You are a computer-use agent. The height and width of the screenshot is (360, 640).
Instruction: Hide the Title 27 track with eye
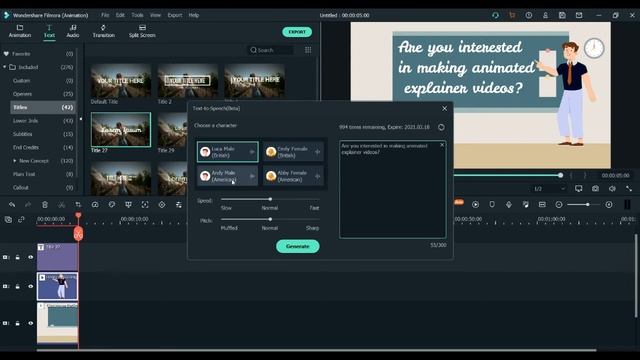(x=30, y=257)
